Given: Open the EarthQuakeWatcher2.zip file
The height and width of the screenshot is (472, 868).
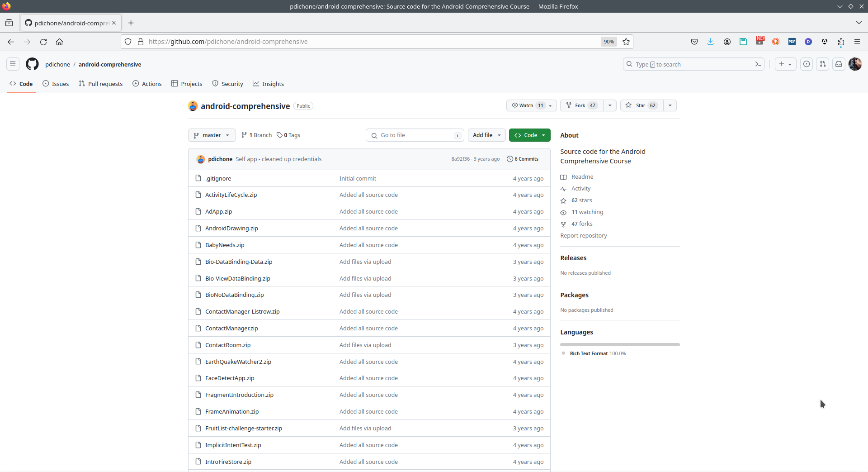Looking at the screenshot, I should (x=238, y=362).
